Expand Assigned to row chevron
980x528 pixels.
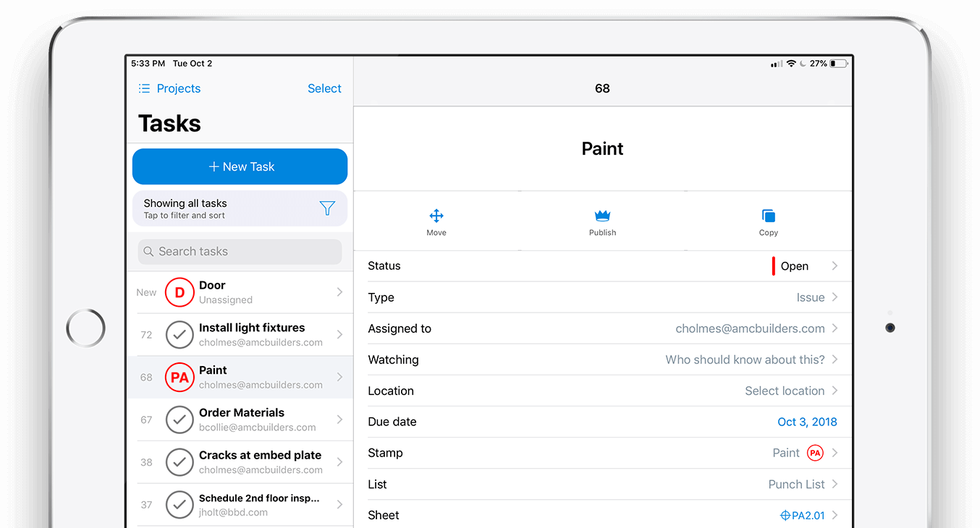pos(835,328)
